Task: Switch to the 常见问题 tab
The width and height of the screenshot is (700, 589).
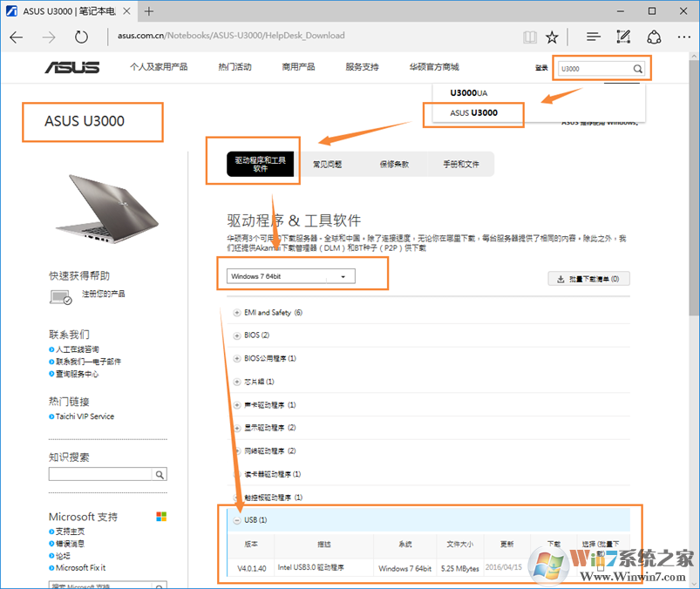Action: [327, 164]
